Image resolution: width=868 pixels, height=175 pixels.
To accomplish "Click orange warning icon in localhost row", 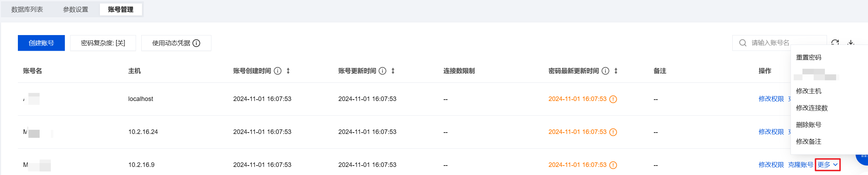I will pyautogui.click(x=613, y=99).
